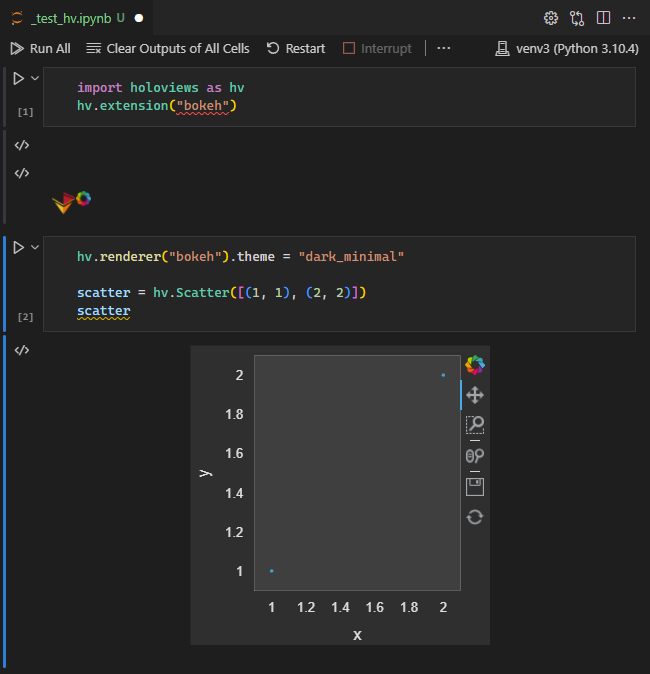Open the compare changes icon in the tab bar
This screenshot has height=674, width=650.
point(577,18)
